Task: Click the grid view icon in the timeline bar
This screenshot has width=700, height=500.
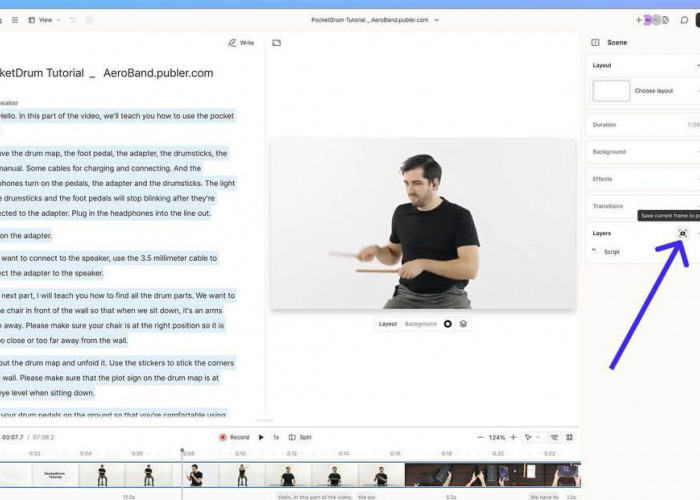Action: click(x=569, y=437)
